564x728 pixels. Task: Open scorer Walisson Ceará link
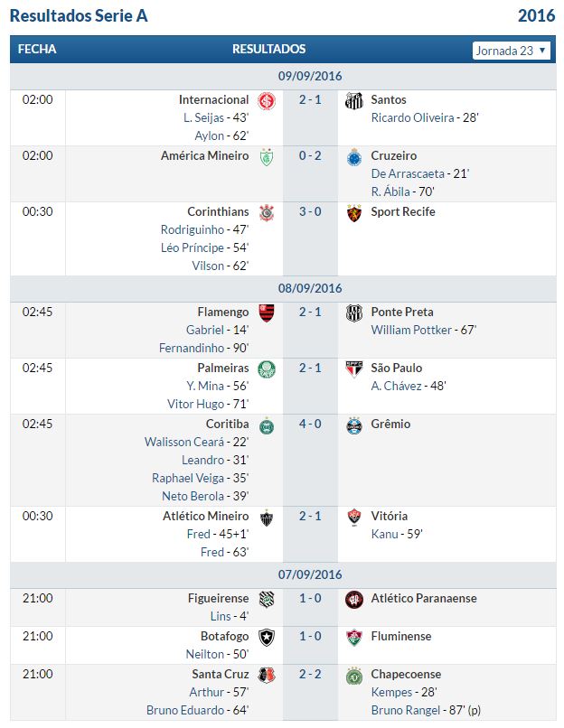184,442
